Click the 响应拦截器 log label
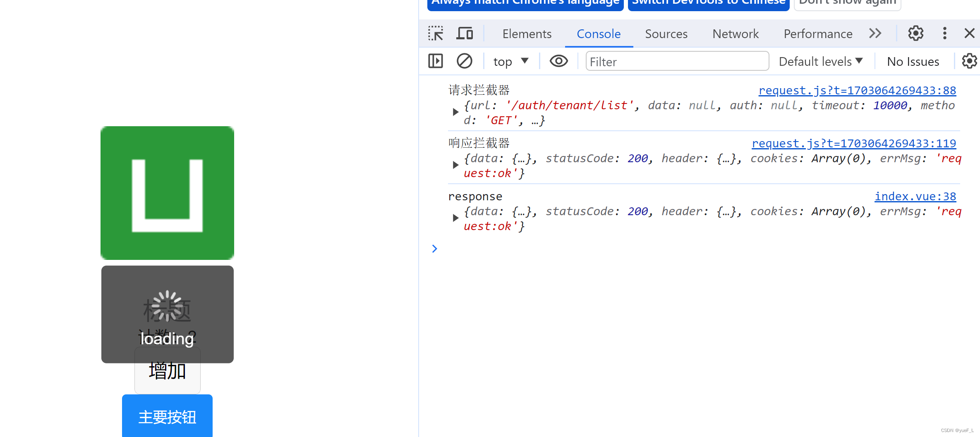This screenshot has height=437, width=980. (x=479, y=143)
